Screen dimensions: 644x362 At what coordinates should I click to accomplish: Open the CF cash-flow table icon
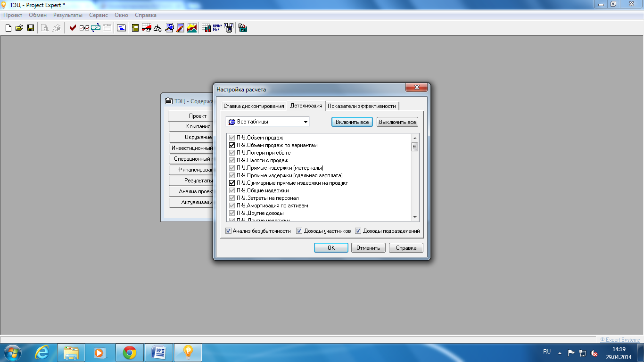pyautogui.click(x=147, y=28)
